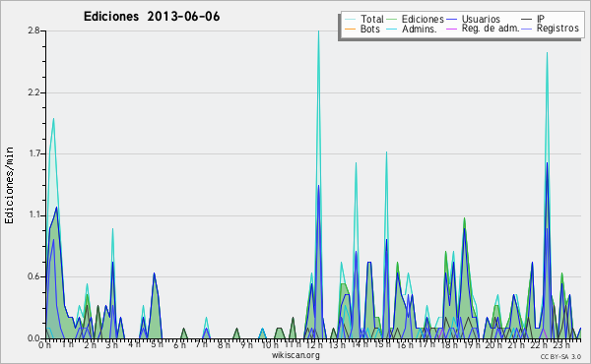591x364 pixels.
Task: Click the y-axis value 0.6
Action: 33,276
